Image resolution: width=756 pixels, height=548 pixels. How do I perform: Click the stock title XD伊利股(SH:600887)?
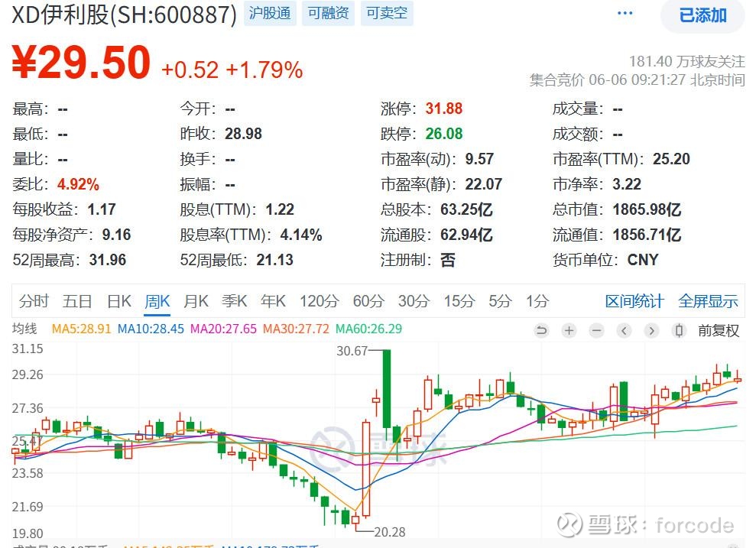click(x=125, y=15)
